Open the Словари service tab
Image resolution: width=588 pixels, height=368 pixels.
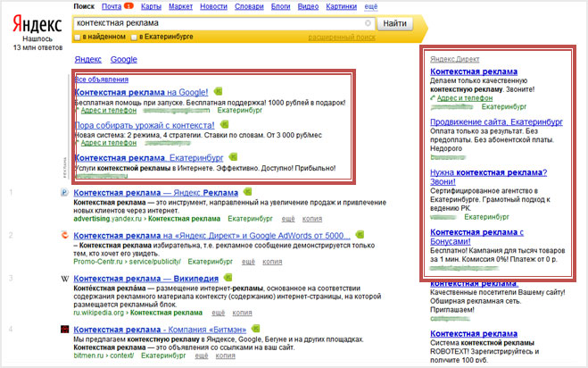[249, 6]
